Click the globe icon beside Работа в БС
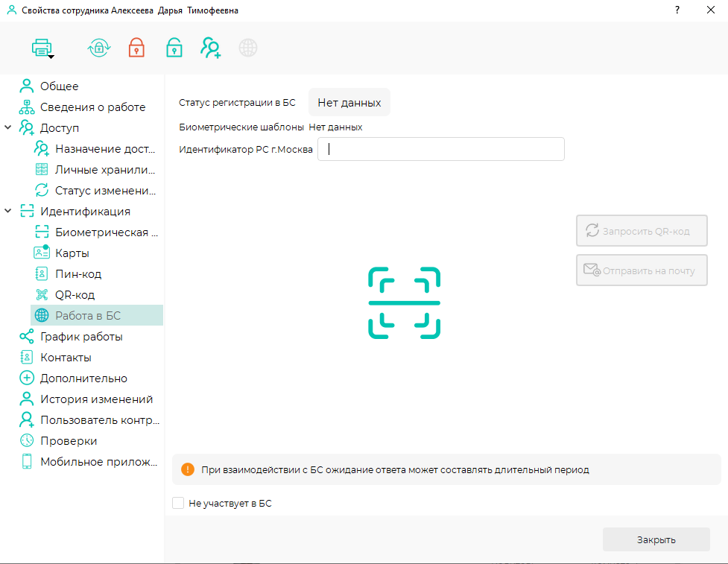The height and width of the screenshot is (564, 728). [x=42, y=315]
